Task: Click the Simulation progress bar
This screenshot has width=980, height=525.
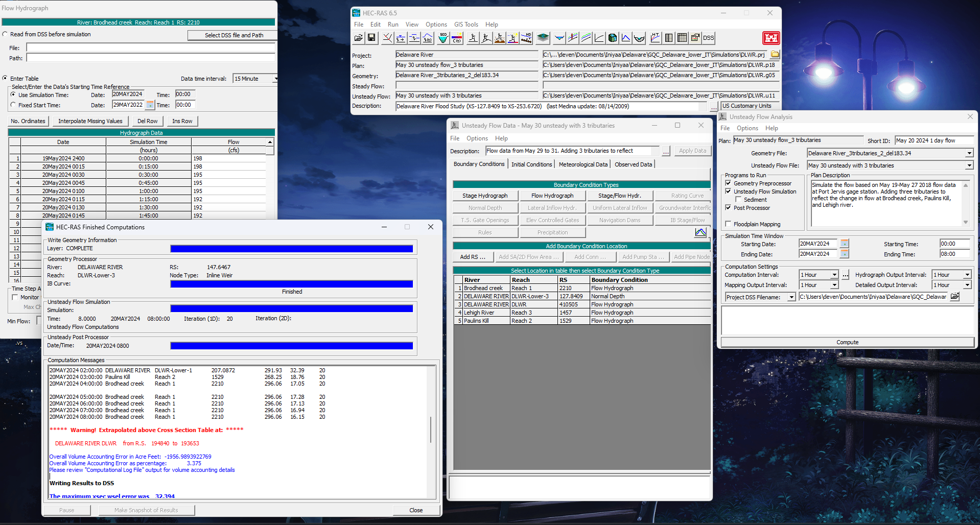Action: (291, 308)
